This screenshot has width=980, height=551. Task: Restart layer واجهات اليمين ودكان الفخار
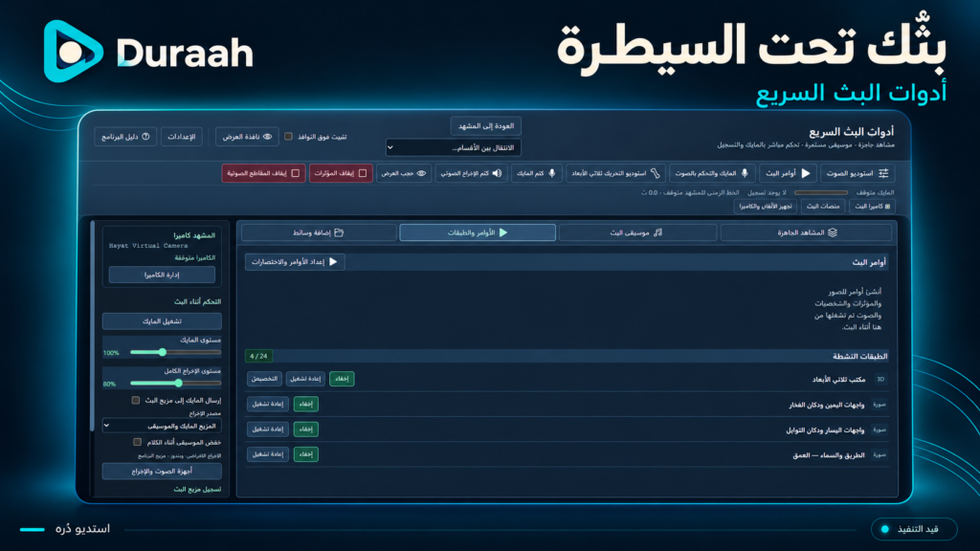pos(268,405)
